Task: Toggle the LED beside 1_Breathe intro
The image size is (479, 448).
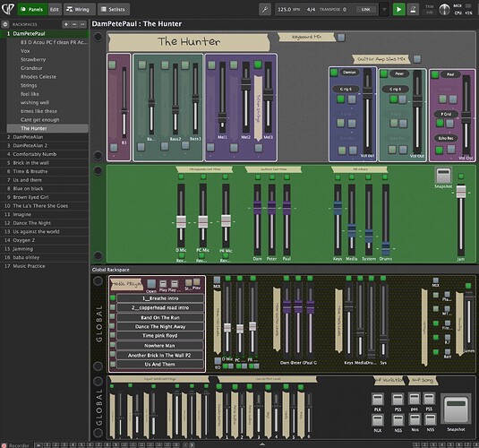Action: 113,297
